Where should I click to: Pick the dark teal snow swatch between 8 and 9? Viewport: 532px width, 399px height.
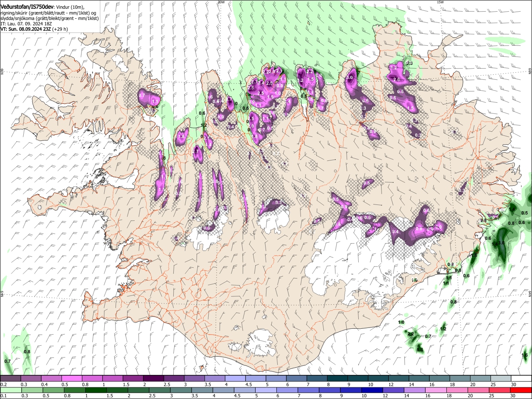coord(337,379)
